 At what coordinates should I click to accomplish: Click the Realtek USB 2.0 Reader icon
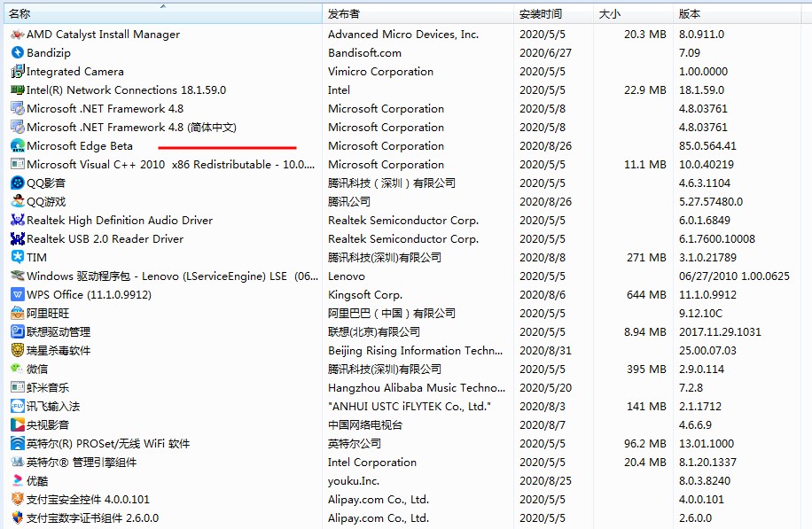tap(18, 238)
